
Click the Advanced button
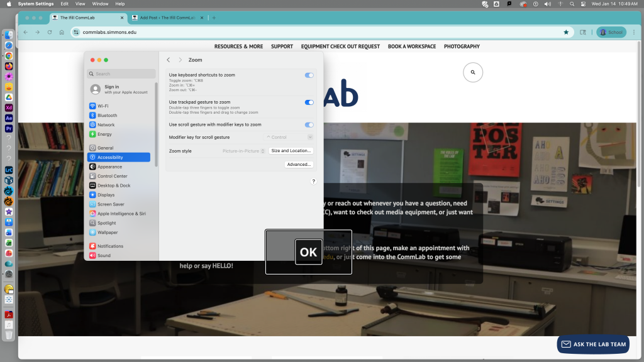tap(298, 165)
